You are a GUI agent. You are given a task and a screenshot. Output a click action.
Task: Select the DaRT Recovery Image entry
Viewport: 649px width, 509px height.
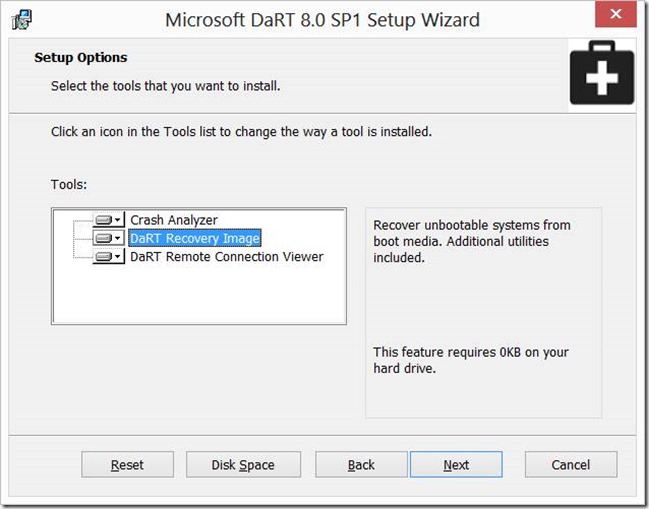tap(195, 238)
